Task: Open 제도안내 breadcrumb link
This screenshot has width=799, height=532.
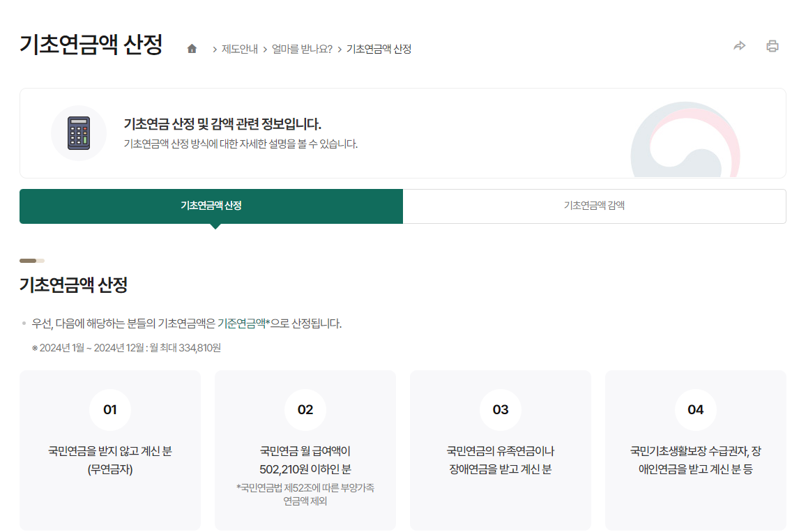Action: coord(240,49)
